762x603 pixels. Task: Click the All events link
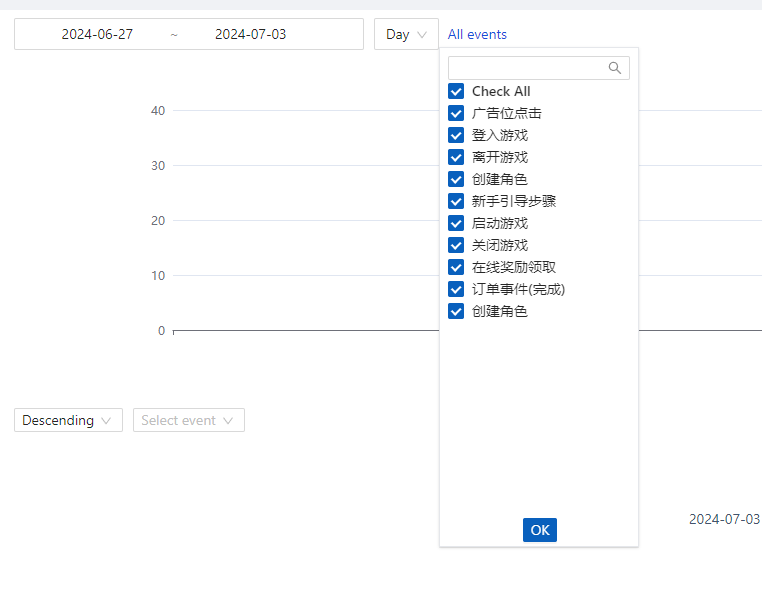pos(477,34)
